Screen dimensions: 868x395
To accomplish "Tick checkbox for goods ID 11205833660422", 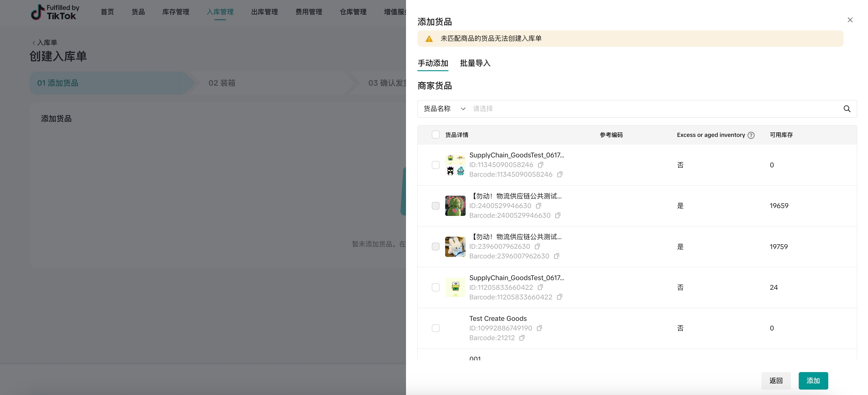I will tap(435, 287).
